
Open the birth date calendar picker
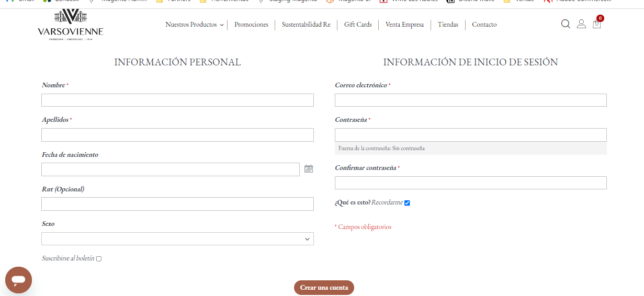(309, 169)
